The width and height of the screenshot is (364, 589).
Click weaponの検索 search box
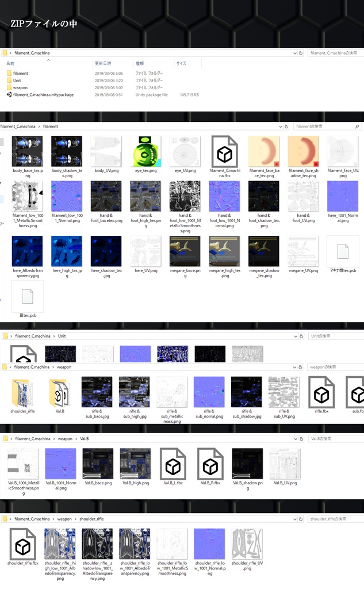[x=335, y=367]
